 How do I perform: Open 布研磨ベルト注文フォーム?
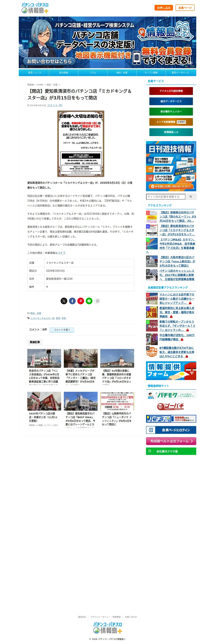pyautogui.click(x=171, y=441)
